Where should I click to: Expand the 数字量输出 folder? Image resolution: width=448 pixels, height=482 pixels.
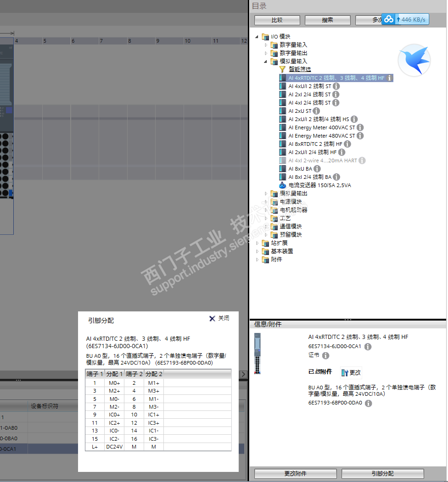(x=266, y=54)
